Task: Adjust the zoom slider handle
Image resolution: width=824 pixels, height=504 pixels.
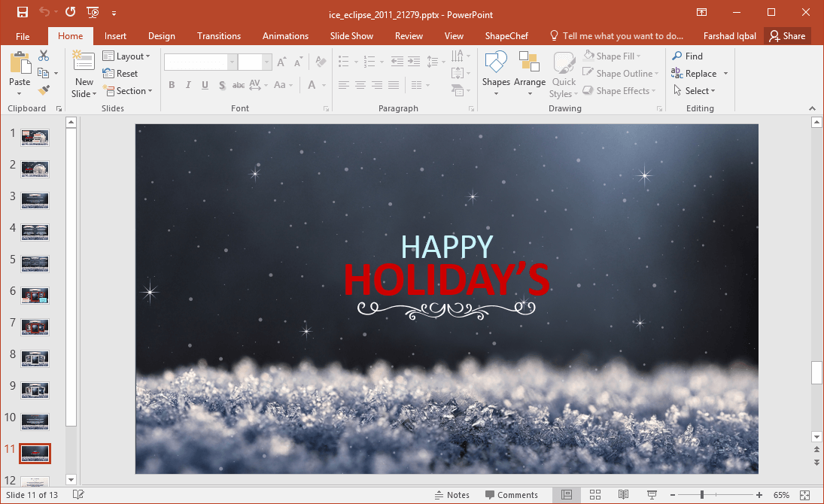Action: coord(702,495)
